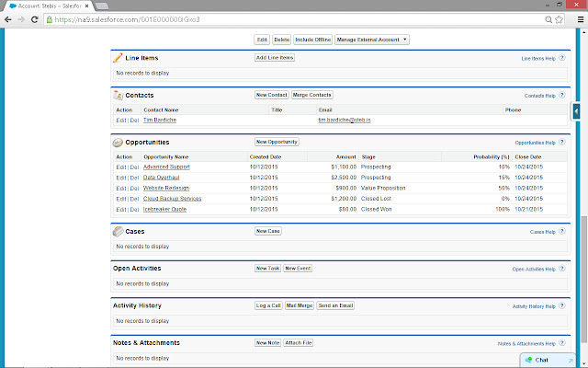The image size is (588, 368).
Task: Close the Account Stebis browser tab
Action: (86, 6)
